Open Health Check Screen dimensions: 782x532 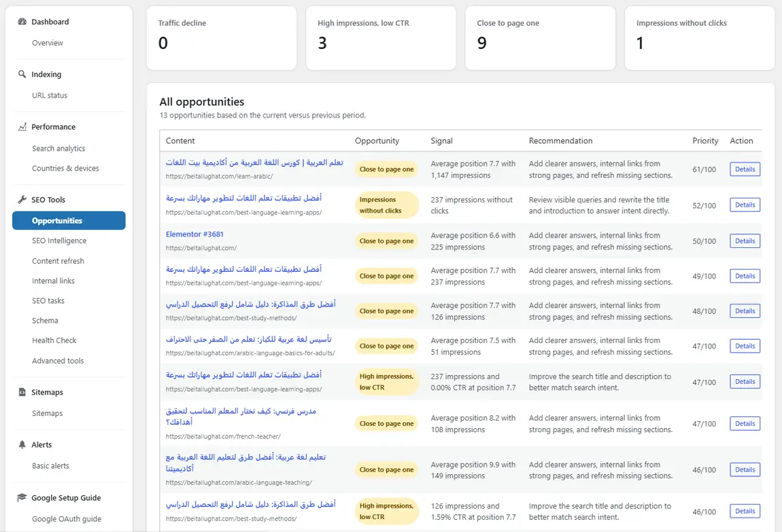[x=54, y=340]
